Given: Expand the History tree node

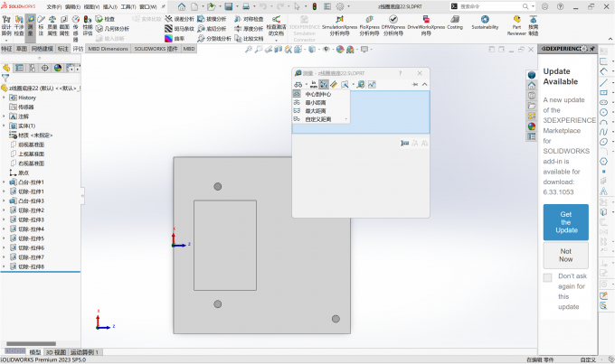Looking at the screenshot, I should coord(4,98).
